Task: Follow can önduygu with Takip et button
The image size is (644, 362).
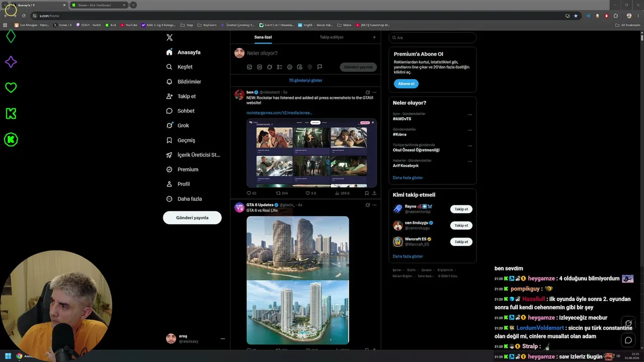Action: (x=461, y=225)
